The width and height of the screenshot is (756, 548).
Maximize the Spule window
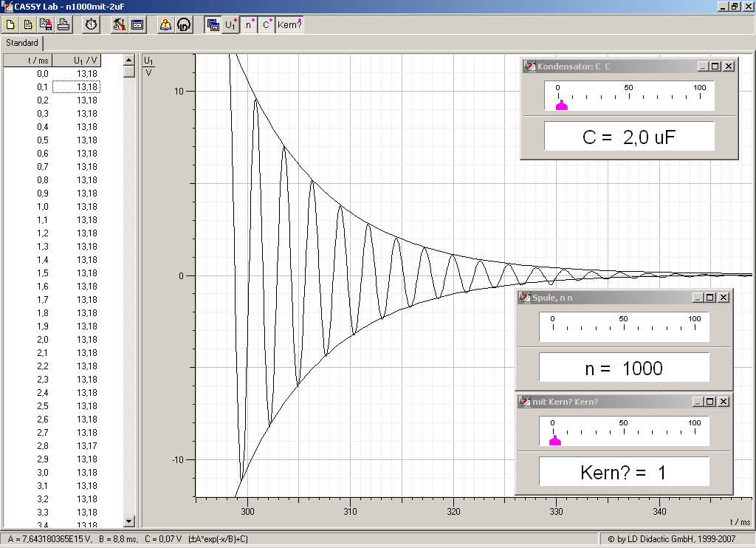[710, 298]
